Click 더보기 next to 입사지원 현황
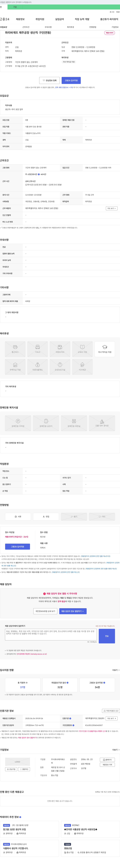The height and width of the screenshot is (868, 120). point(116,670)
